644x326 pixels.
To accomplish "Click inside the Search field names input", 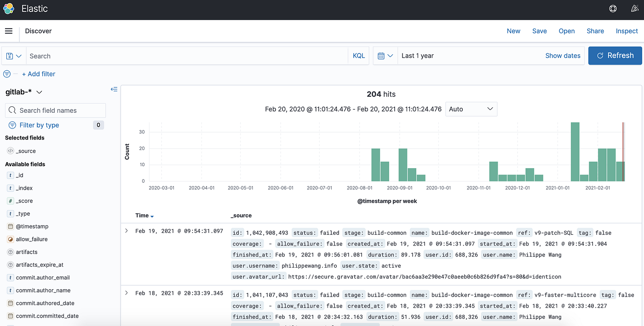I will (55, 110).
